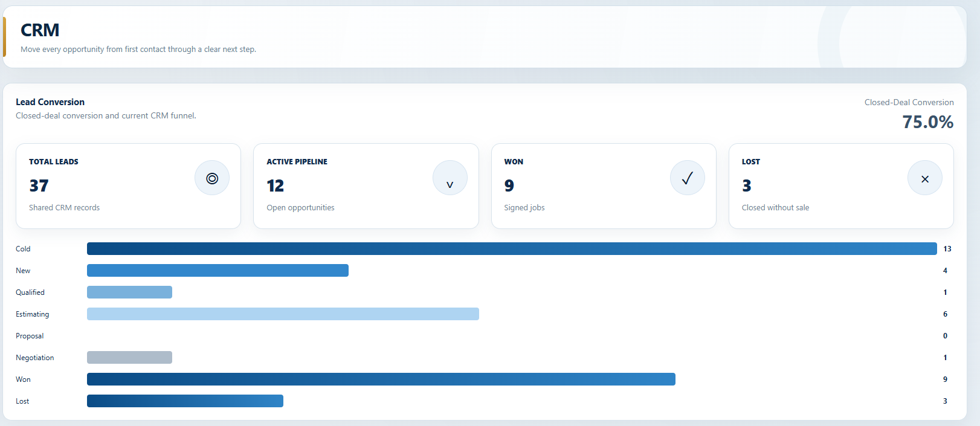Click the Closed-Deal Conversion label
This screenshot has width=980, height=426.
coord(909,103)
